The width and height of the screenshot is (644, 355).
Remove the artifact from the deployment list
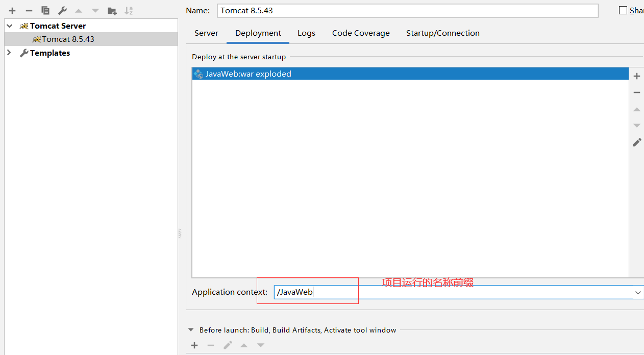[x=637, y=92]
